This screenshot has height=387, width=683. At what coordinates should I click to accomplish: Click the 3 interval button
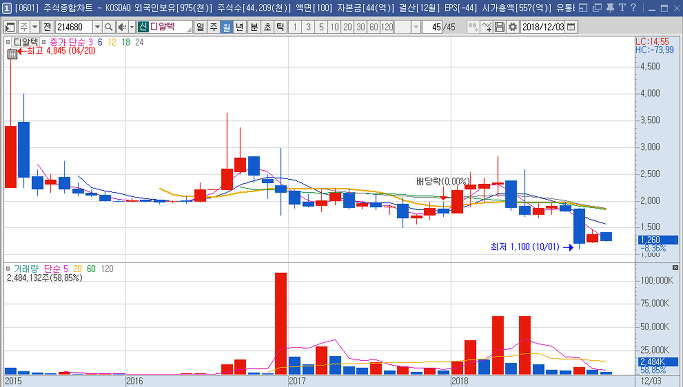click(308, 27)
